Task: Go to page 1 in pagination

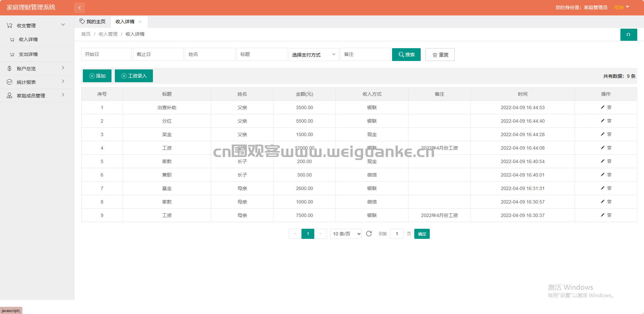Action: [308, 234]
